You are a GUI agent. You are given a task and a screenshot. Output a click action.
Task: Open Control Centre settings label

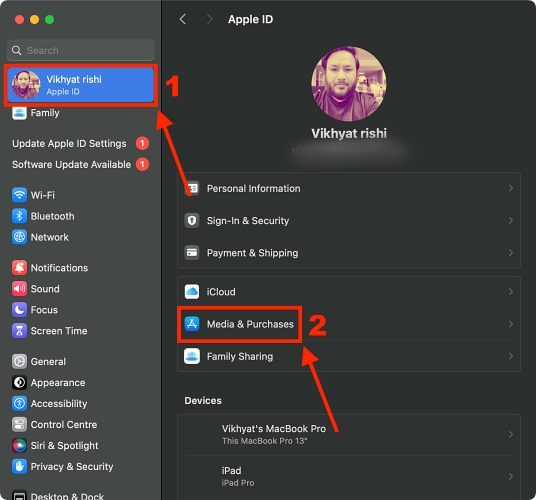[64, 424]
